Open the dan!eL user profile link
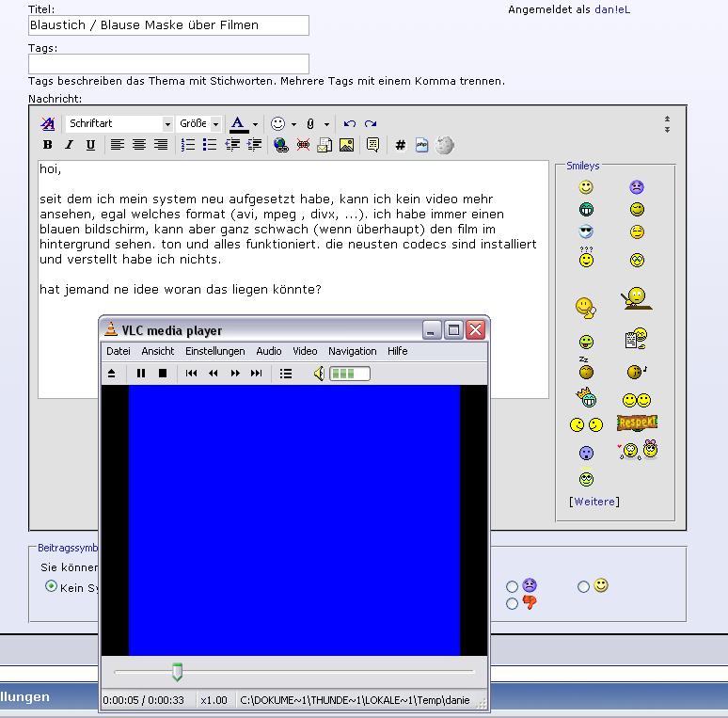 coord(612,9)
